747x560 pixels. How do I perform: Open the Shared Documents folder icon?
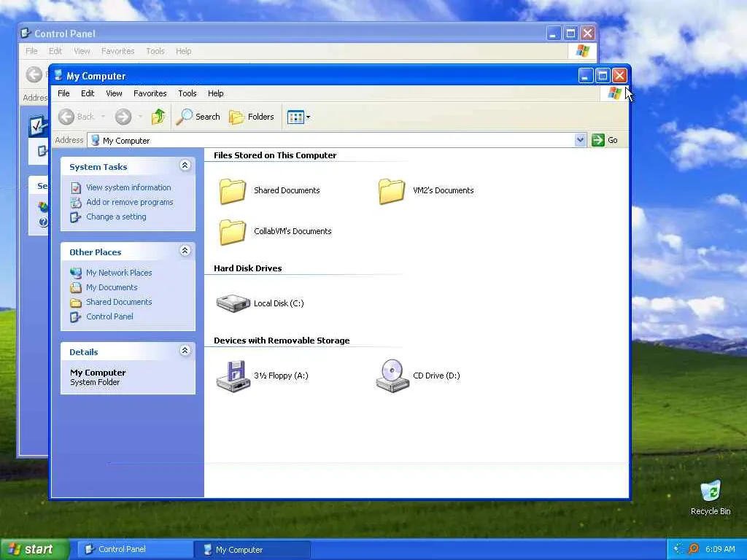tap(233, 191)
